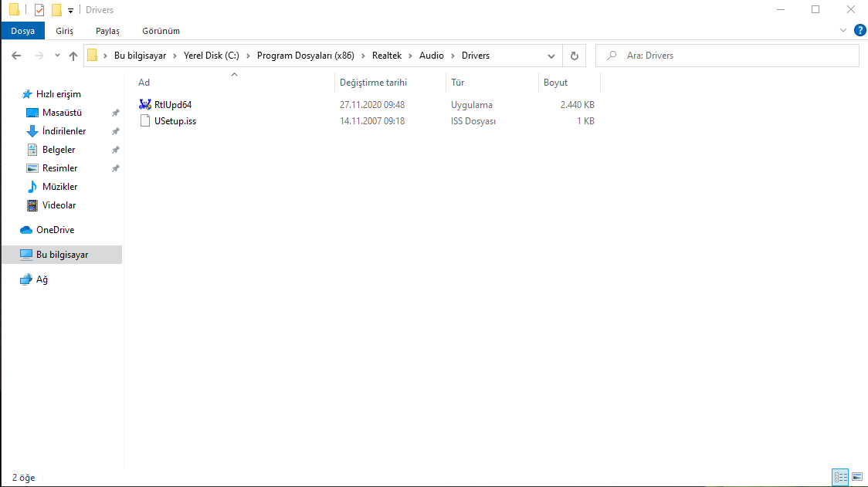Select Ağ network in navigation pane
Screen dimensions: 868x487
pyautogui.click(x=42, y=279)
